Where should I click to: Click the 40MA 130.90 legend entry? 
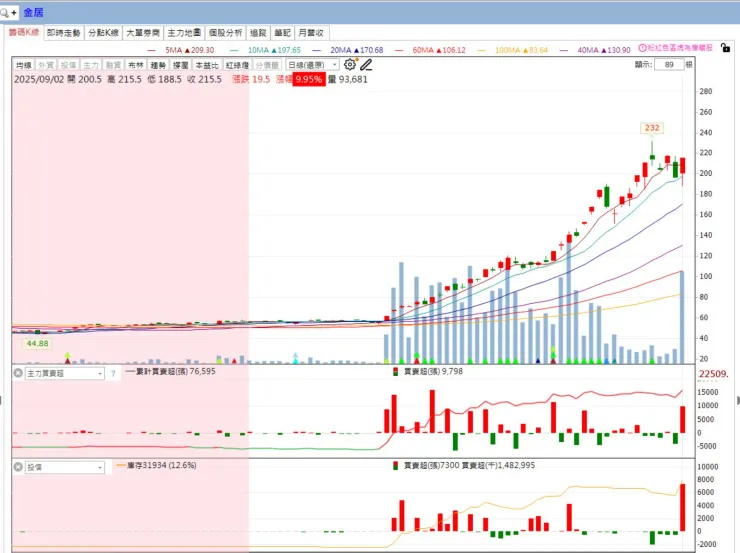(595, 50)
